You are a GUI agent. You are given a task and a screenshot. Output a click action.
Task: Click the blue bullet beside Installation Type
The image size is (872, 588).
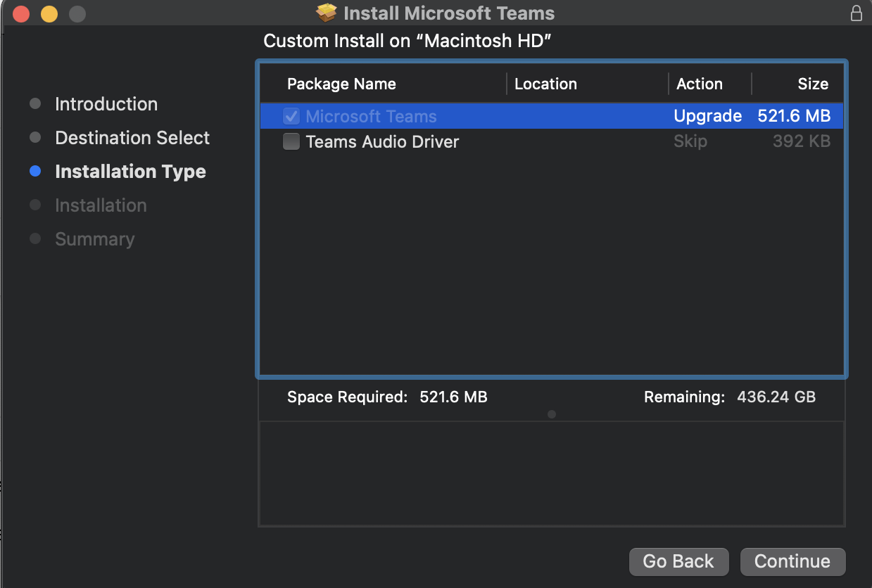tap(35, 172)
